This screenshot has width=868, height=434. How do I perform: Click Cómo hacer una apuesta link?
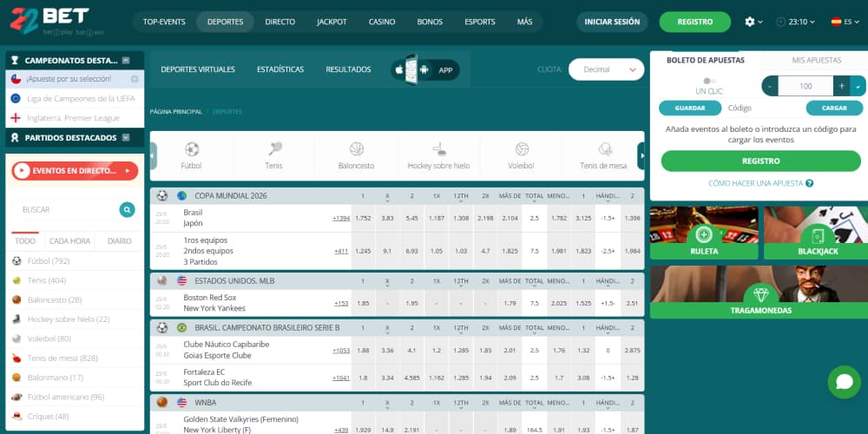pyautogui.click(x=756, y=183)
